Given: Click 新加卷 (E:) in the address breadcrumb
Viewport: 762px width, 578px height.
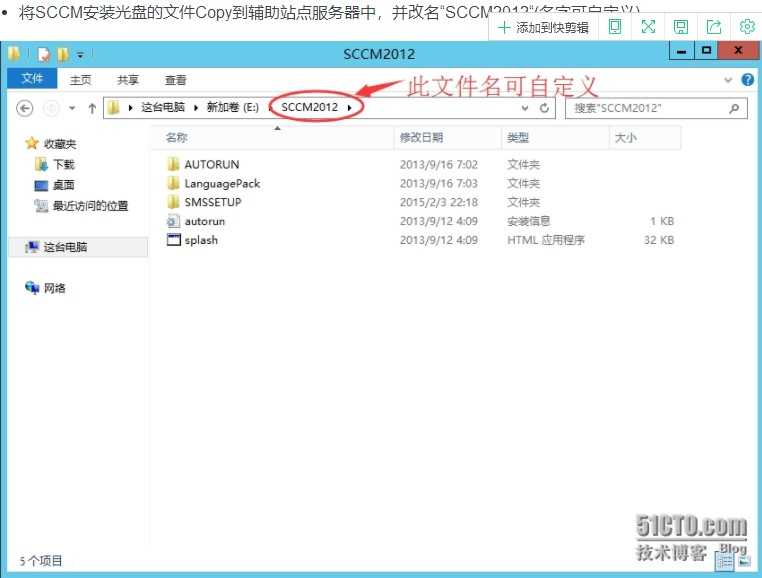Looking at the screenshot, I should 232,107.
